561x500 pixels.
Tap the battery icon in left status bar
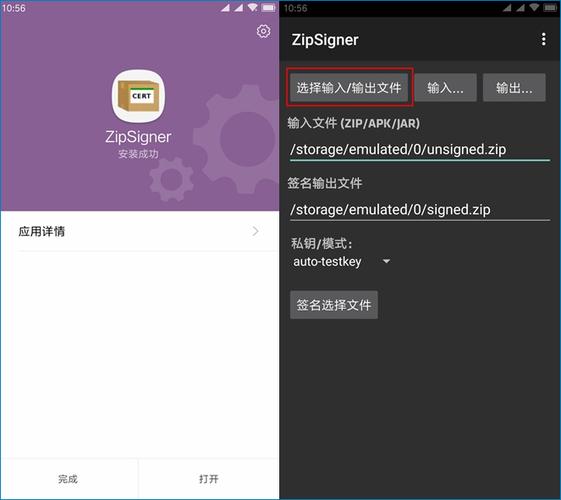click(x=268, y=8)
